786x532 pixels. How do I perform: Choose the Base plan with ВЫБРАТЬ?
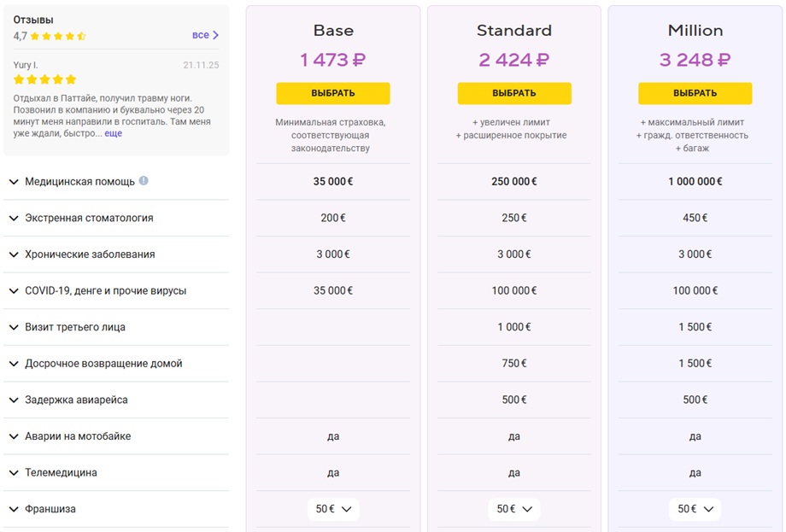coord(333,93)
